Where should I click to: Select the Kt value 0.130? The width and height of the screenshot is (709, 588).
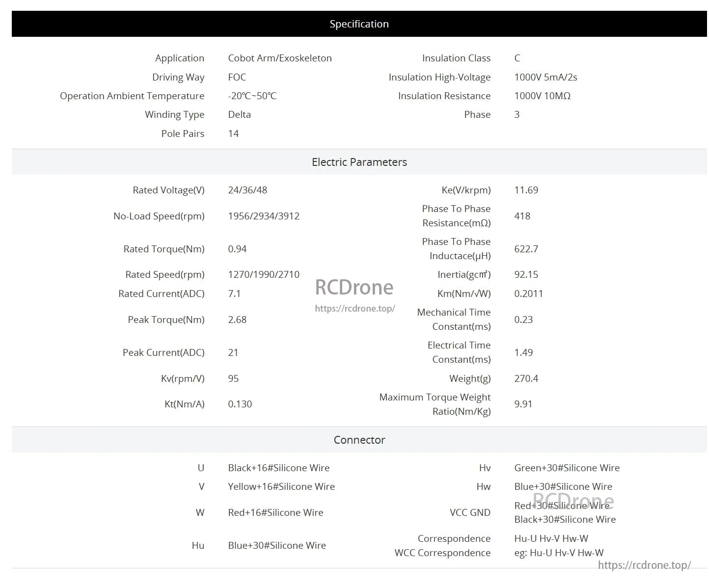[x=240, y=404]
